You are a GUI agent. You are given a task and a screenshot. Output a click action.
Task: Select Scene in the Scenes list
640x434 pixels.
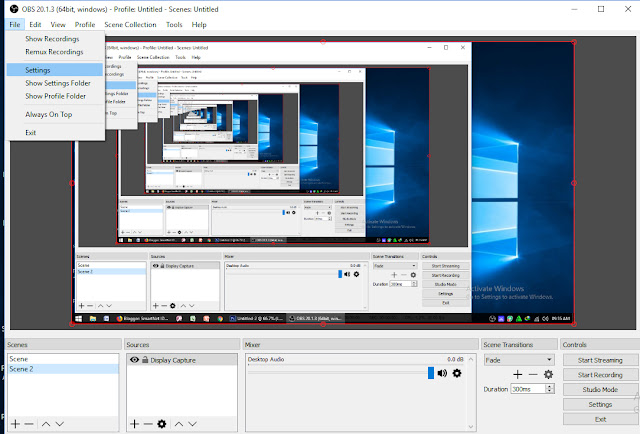pos(63,359)
